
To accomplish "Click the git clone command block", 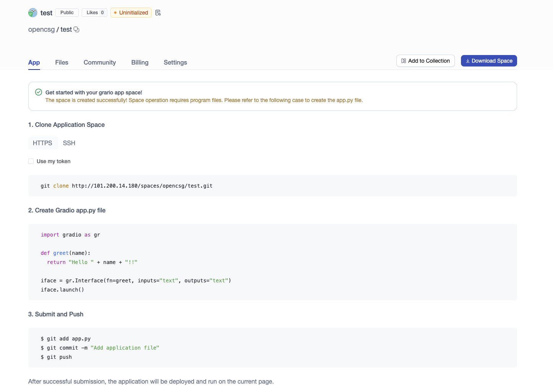I will pos(272,186).
